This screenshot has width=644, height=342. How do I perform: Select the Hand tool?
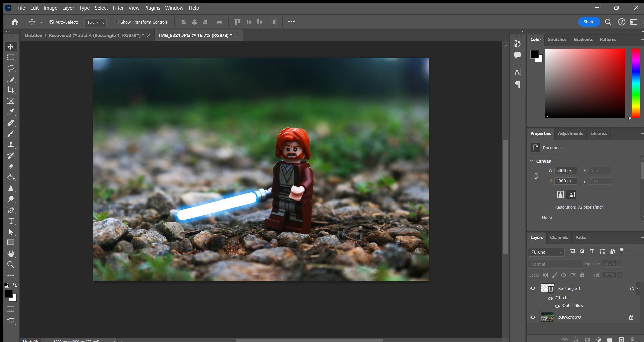tap(11, 254)
